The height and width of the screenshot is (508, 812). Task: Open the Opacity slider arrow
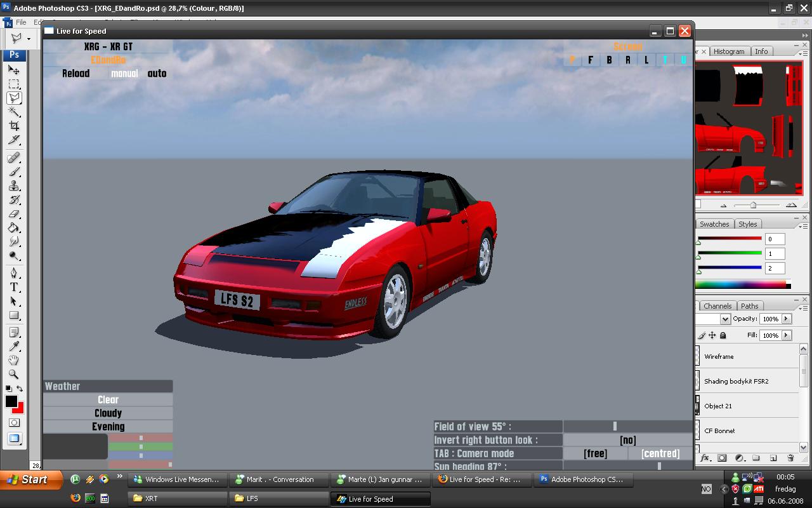[786, 319]
